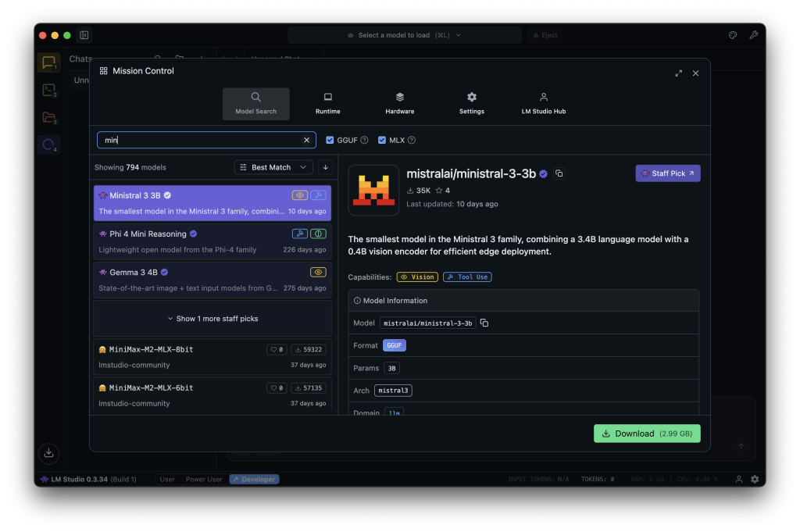Open the Best Match sort dropdown

273,167
